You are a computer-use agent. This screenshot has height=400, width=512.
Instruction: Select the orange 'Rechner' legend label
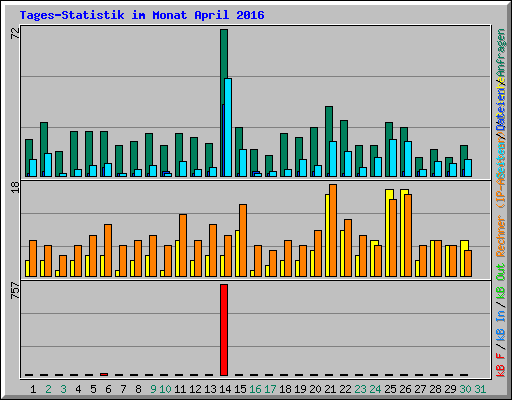(501, 236)
